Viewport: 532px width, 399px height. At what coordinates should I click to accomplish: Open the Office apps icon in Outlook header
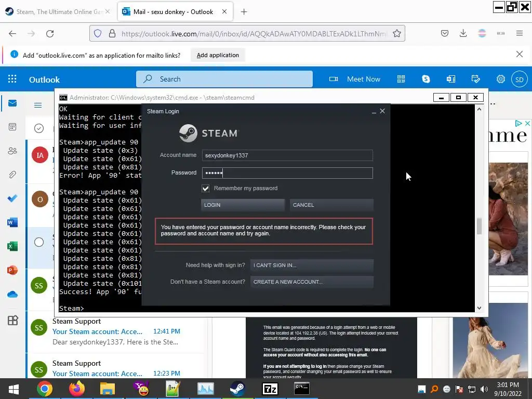[x=451, y=79]
